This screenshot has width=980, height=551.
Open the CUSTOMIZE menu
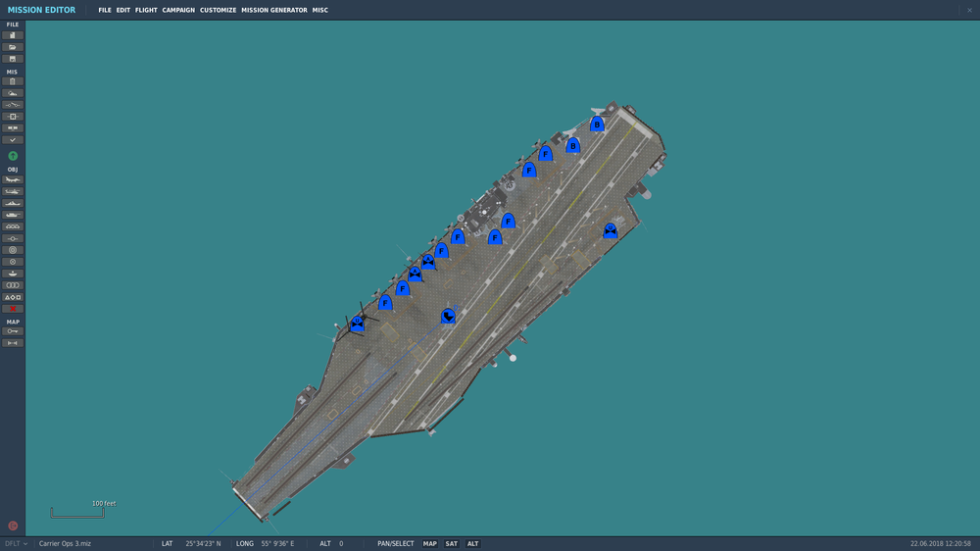219,10
